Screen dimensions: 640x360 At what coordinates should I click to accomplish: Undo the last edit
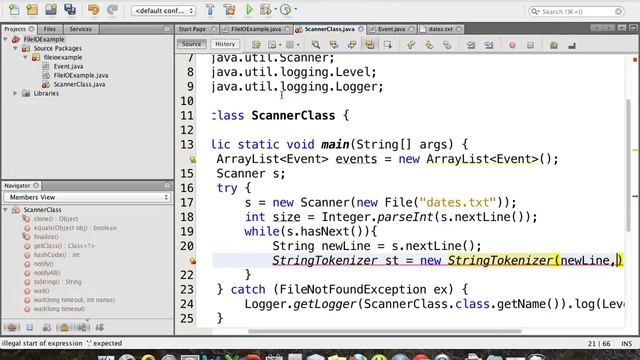click(93, 9)
